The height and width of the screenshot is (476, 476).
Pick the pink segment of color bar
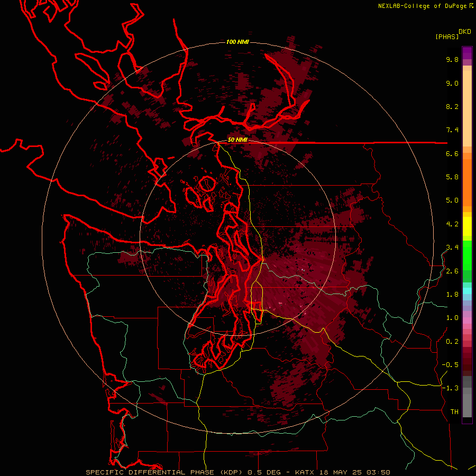tap(467, 321)
